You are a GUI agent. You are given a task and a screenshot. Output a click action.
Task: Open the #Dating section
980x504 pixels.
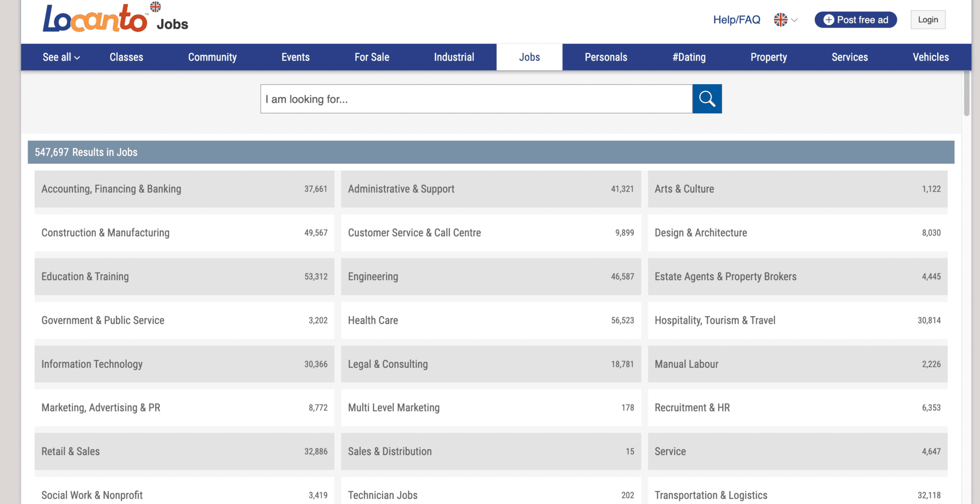tap(689, 57)
